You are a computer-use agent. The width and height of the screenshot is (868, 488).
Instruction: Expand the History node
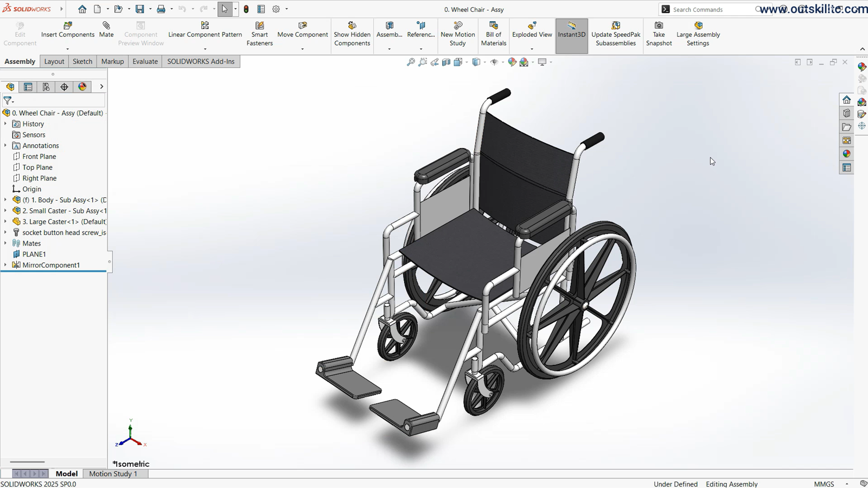click(5, 124)
